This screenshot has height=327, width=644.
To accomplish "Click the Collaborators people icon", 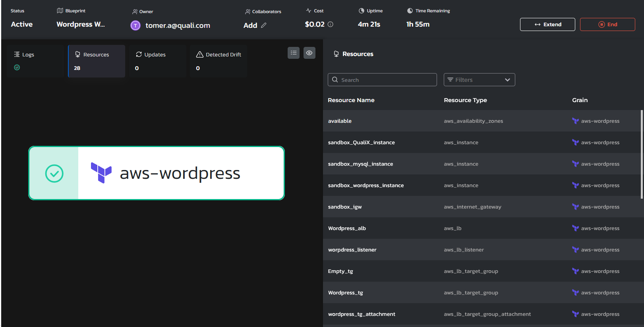I will [x=248, y=12].
